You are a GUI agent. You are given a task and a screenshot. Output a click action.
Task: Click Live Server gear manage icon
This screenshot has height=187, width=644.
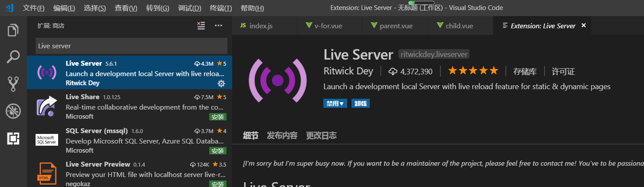[221, 83]
